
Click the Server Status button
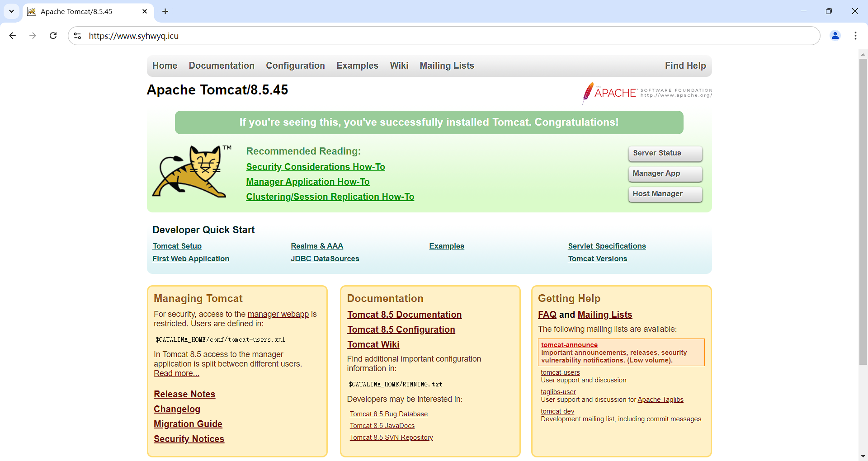[665, 153]
